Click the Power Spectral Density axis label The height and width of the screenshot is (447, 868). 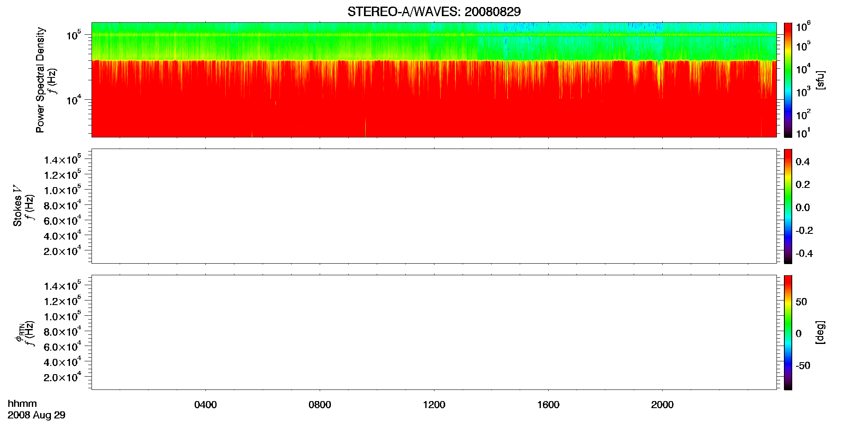click(x=40, y=80)
